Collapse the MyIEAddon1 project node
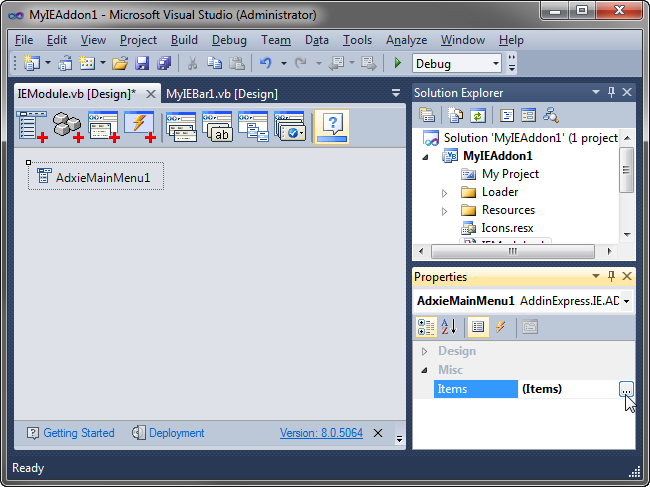This screenshot has height=487, width=650. tap(425, 157)
